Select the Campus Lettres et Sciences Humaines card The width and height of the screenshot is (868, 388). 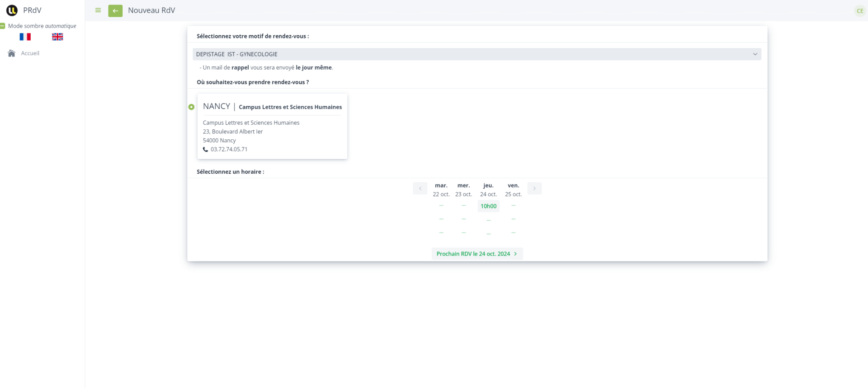(x=272, y=127)
